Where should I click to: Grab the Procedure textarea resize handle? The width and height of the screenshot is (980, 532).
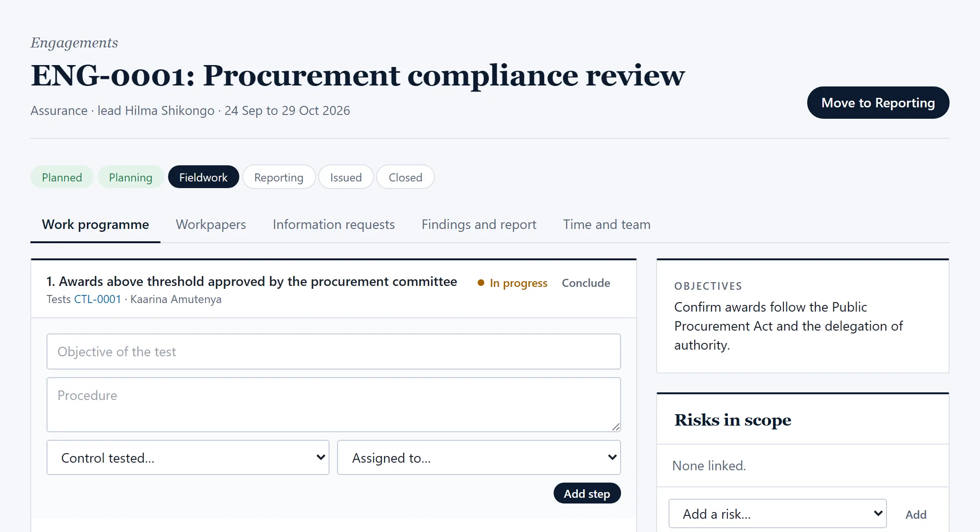[x=616, y=427]
